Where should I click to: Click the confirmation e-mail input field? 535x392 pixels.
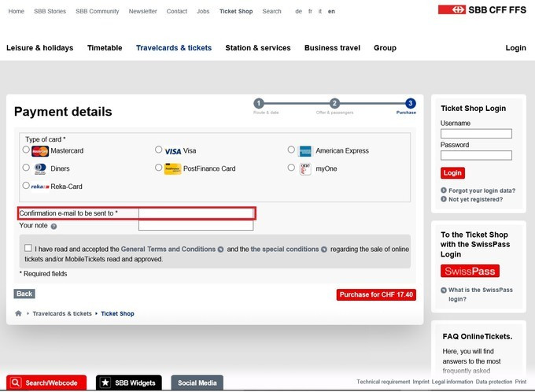(196, 213)
